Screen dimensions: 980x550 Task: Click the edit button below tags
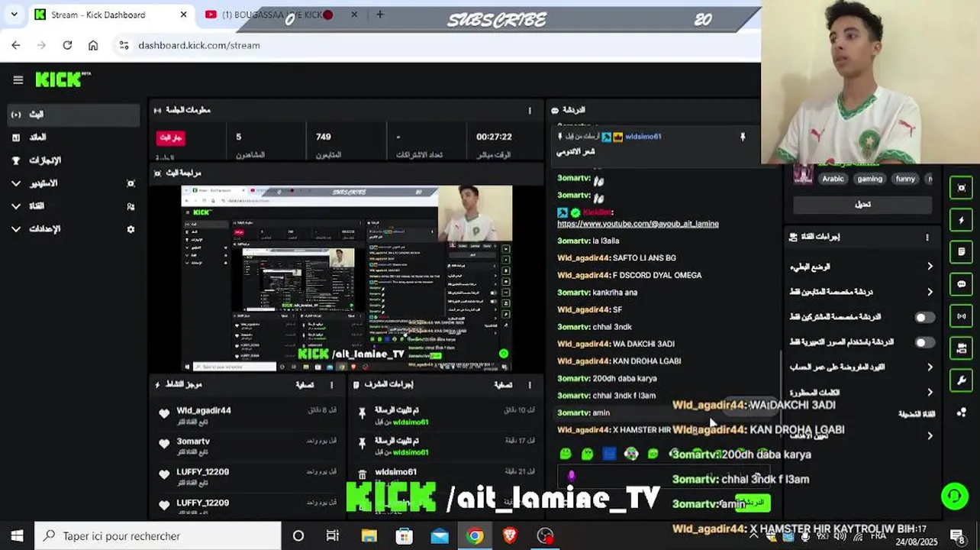coord(862,205)
